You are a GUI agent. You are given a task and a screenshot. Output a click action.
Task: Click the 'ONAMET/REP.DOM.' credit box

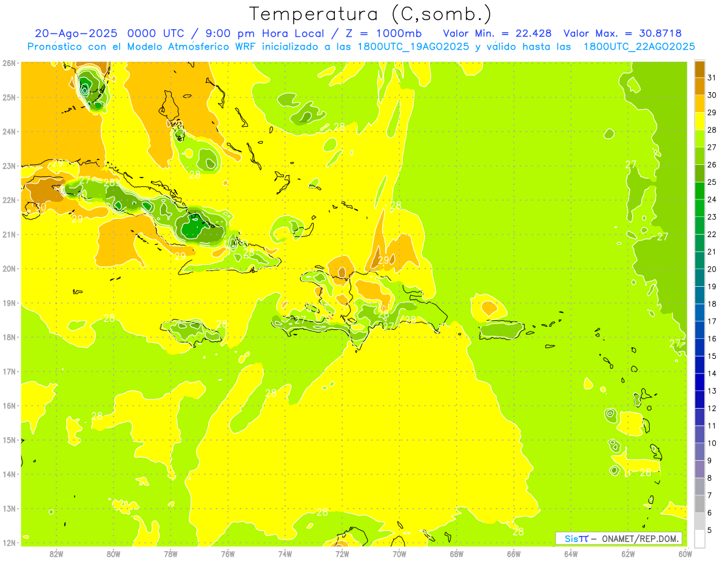[x=619, y=538]
